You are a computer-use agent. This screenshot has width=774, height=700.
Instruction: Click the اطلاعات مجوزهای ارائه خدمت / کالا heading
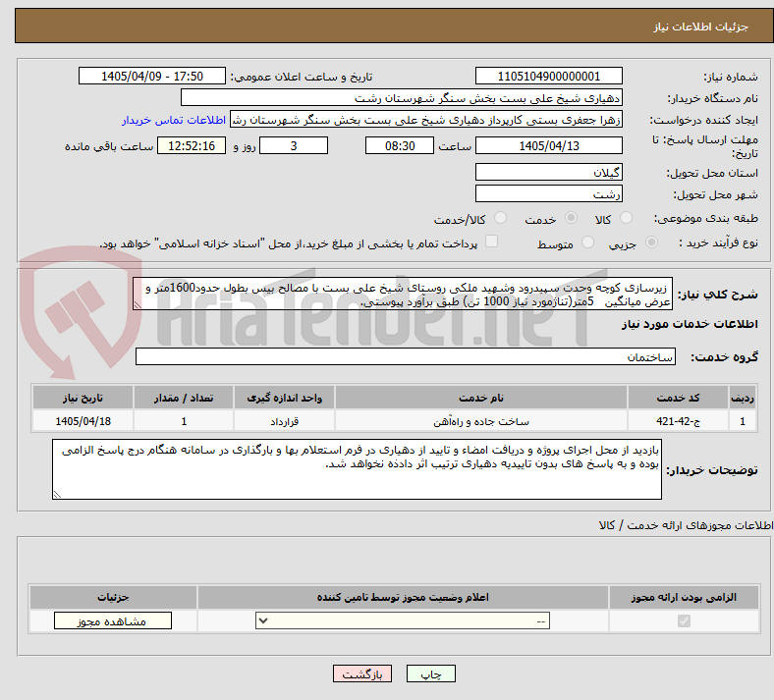(x=686, y=525)
